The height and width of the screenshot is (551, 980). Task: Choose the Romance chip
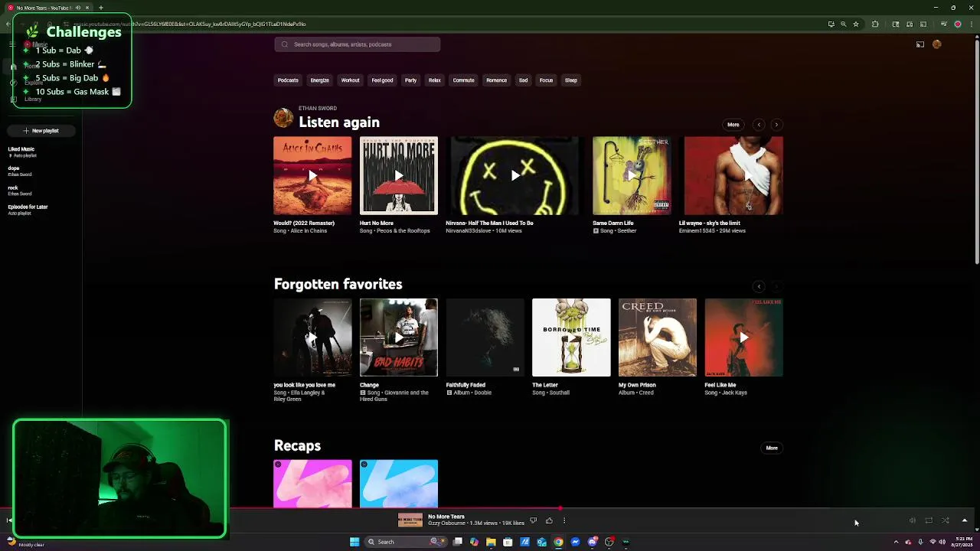(x=496, y=80)
